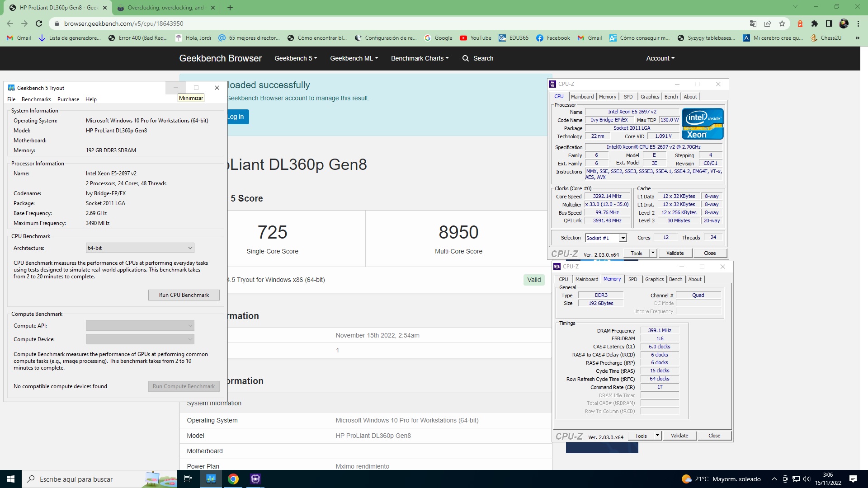Open the Account dropdown menu

point(660,58)
